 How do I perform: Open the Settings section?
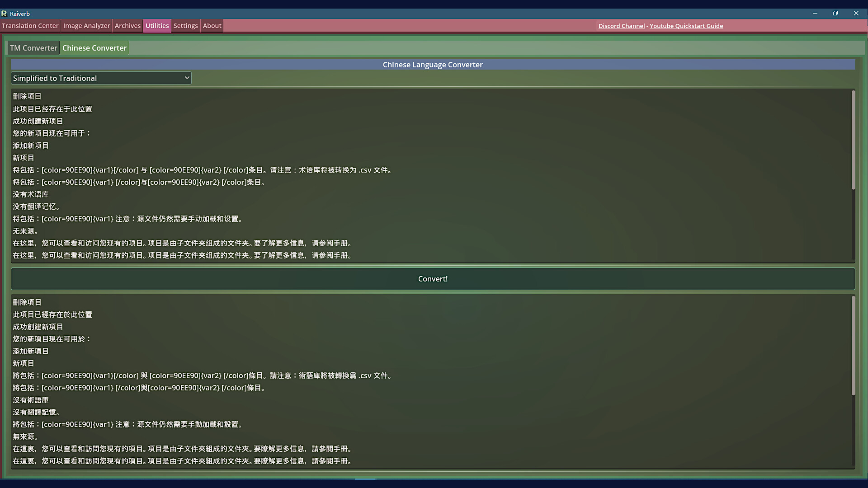tap(185, 26)
